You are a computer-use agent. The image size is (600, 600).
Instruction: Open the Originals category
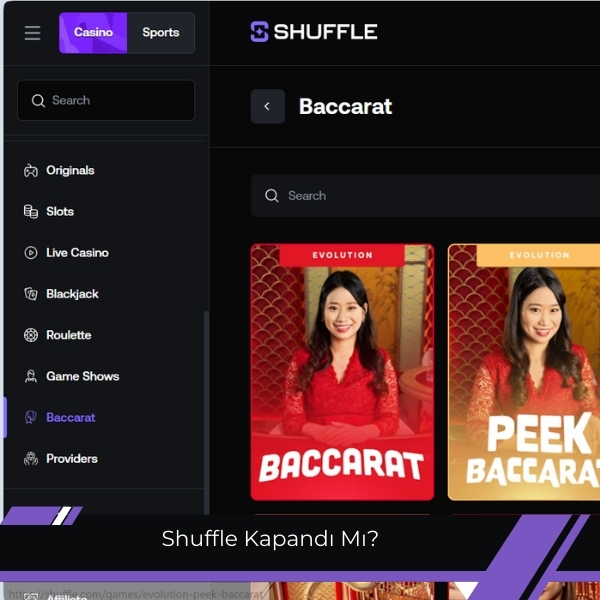[x=70, y=170]
